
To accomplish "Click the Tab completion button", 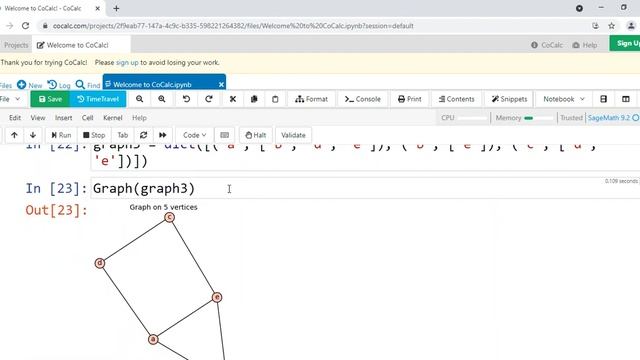I will point(122,135).
